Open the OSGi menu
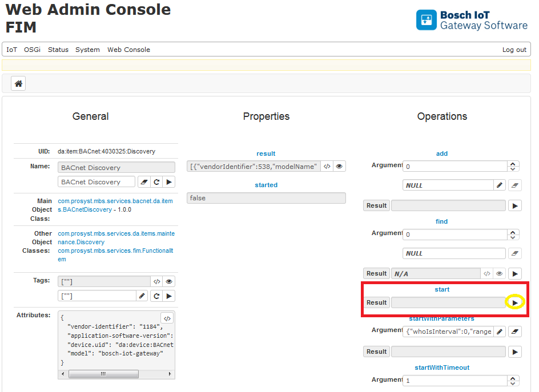The image size is (539, 392). click(32, 50)
